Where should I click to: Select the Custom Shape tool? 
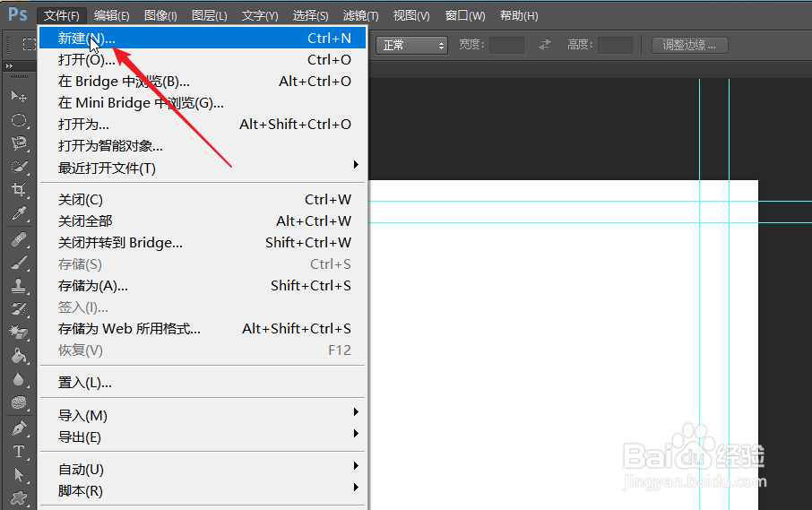point(19,498)
